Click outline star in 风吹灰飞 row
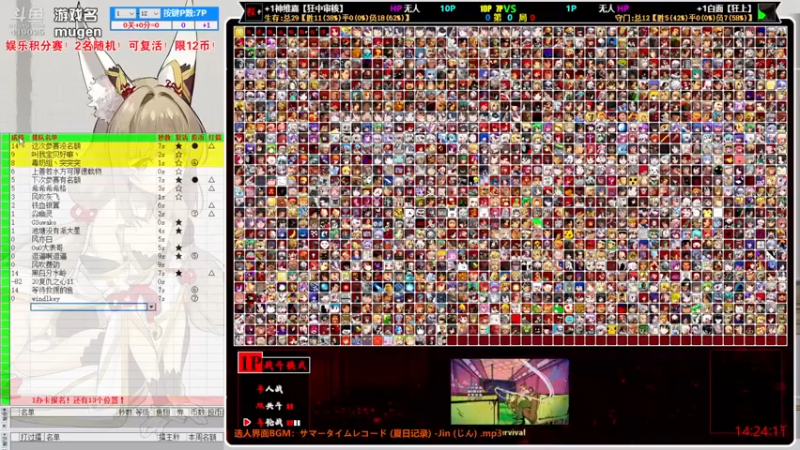 tap(179, 196)
